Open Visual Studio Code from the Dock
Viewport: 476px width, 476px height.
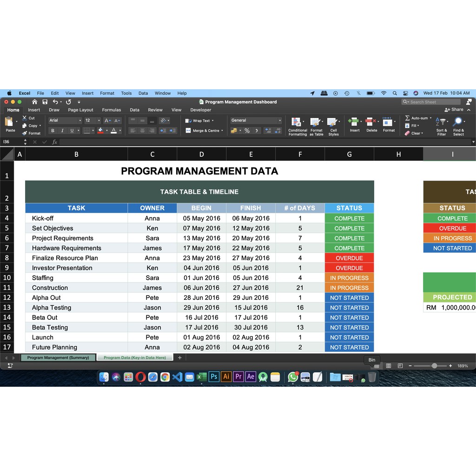pos(177,377)
